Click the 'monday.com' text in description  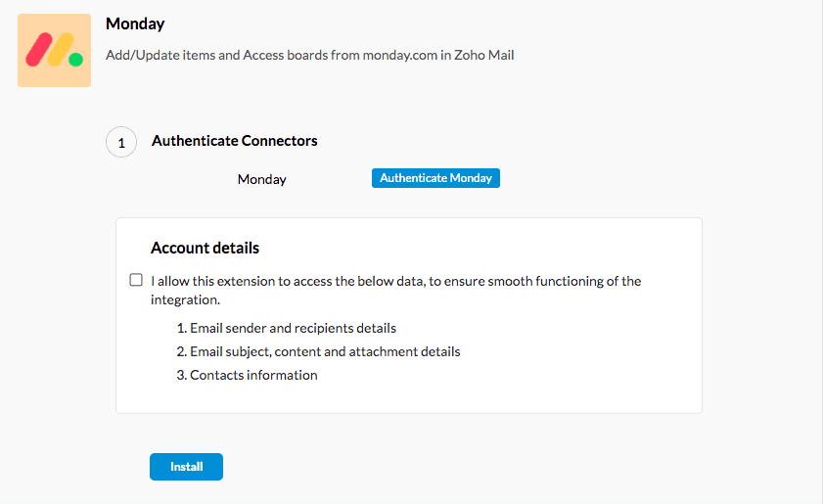(x=400, y=55)
